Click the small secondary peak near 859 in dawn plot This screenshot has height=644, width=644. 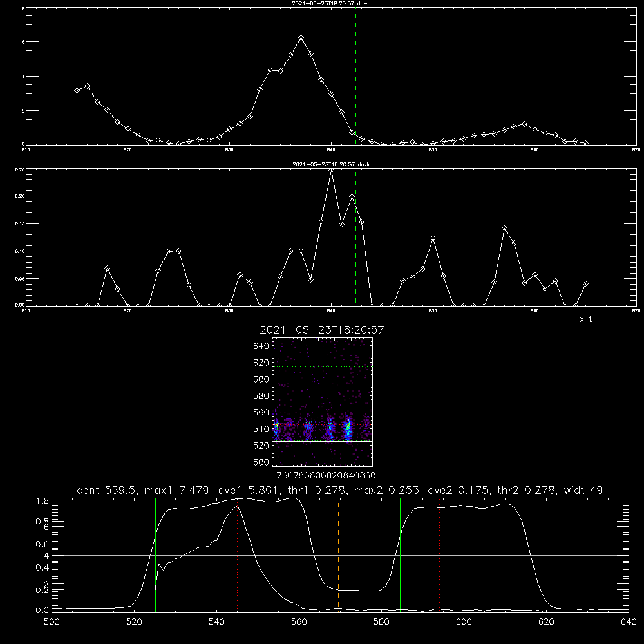524,124
